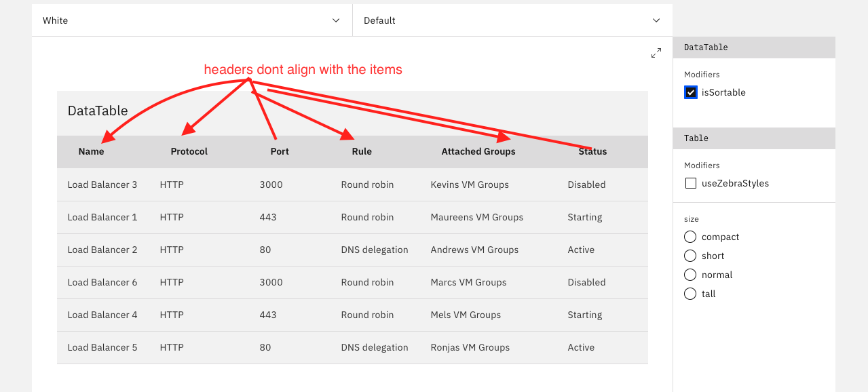The width and height of the screenshot is (868, 392).
Task: Click port 3000 in Load Balancer 3 row
Action: [x=271, y=184]
